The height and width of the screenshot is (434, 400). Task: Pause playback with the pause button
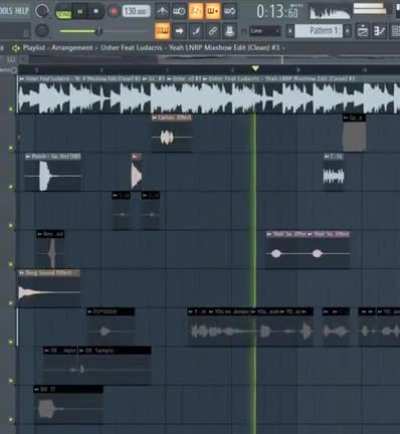[80, 12]
